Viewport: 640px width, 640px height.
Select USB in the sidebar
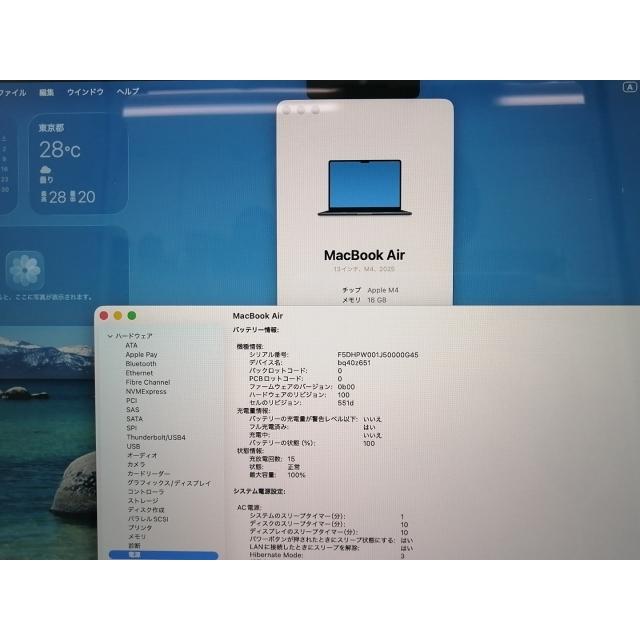point(133,447)
